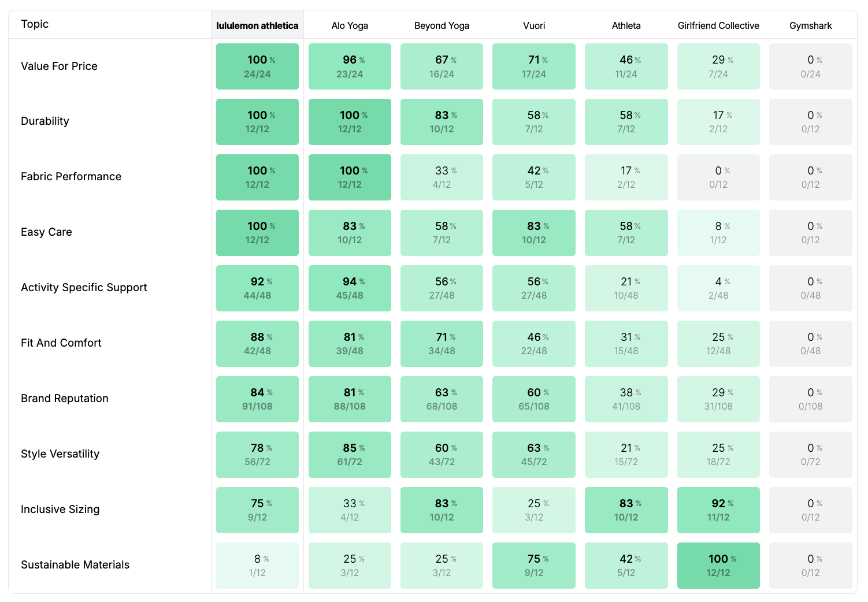The width and height of the screenshot is (868, 602).
Task: Open lululemon Fit And Comfort 42/48 cell
Action: pyautogui.click(x=257, y=344)
